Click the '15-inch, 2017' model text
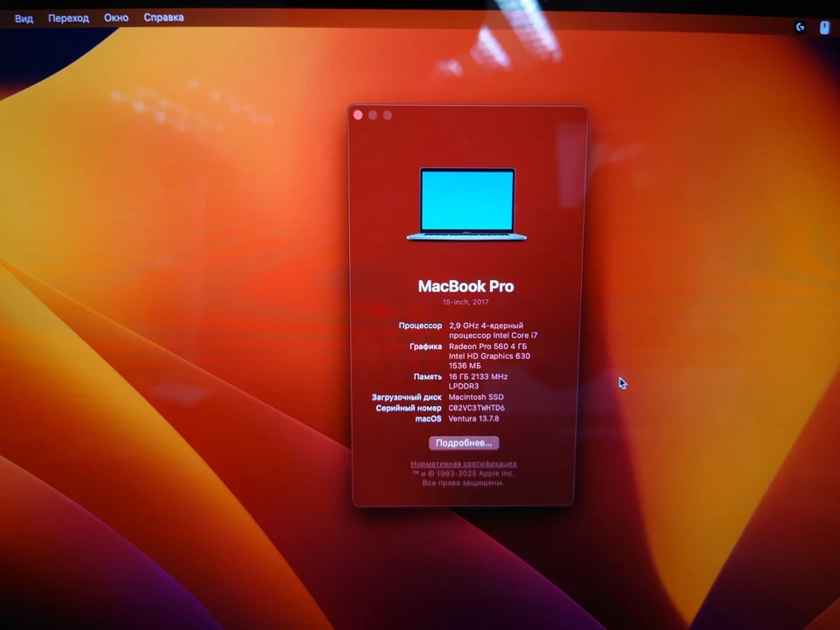Screen dimensions: 840x630 point(465,302)
